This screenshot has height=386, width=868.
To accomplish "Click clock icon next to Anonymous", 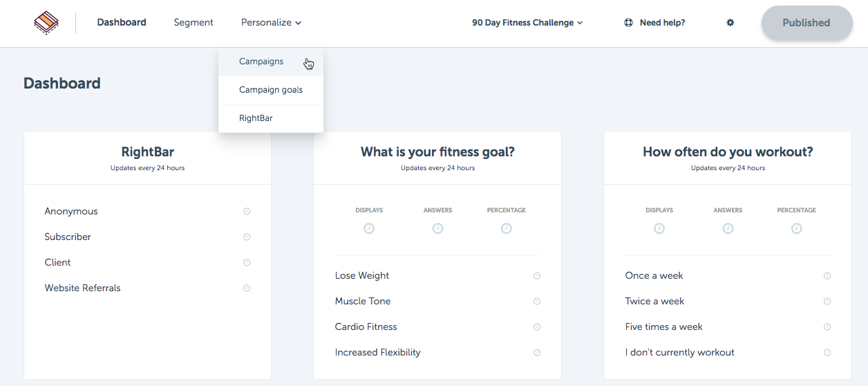I will click(247, 212).
